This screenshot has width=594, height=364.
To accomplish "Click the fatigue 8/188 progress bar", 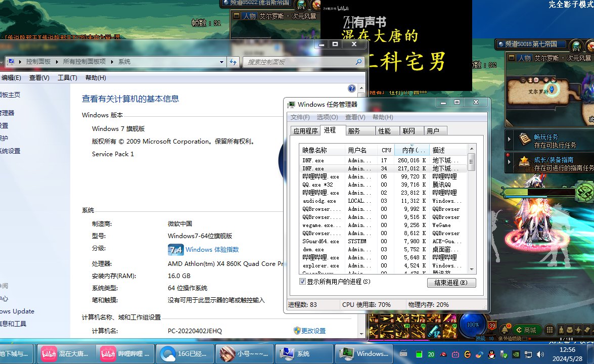I will [561, 339].
